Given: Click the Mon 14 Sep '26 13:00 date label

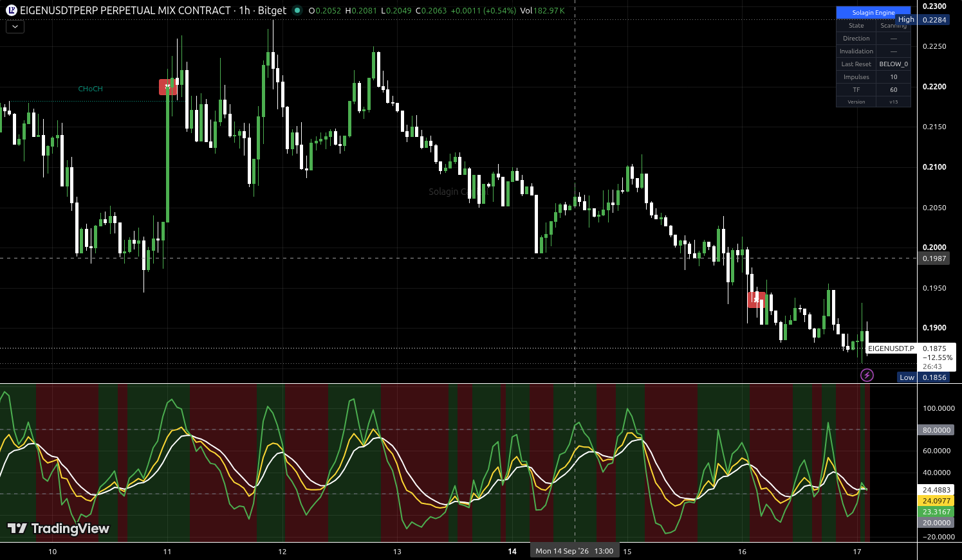Looking at the screenshot, I should [575, 551].
